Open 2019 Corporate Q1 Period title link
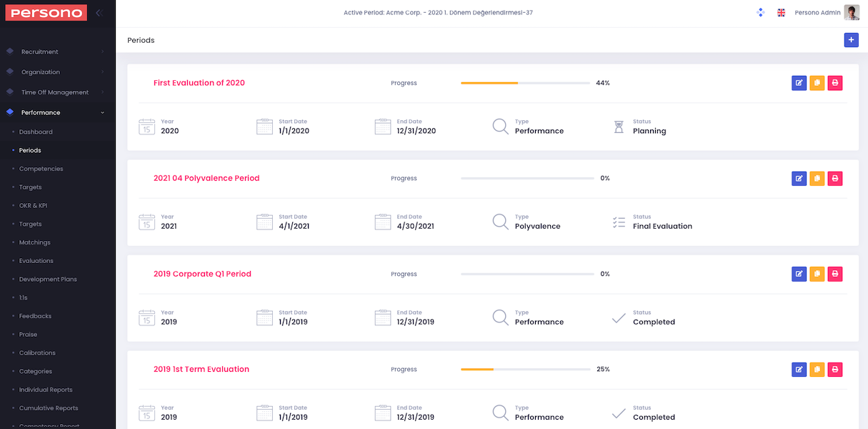The image size is (868, 429). pyautogui.click(x=202, y=274)
